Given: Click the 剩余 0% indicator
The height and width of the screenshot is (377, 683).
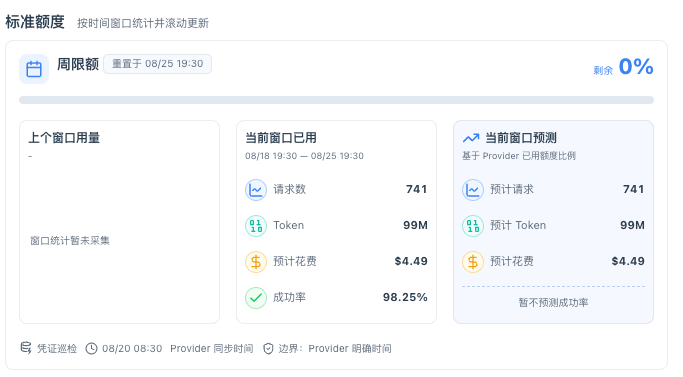Looking at the screenshot, I should point(623,67).
